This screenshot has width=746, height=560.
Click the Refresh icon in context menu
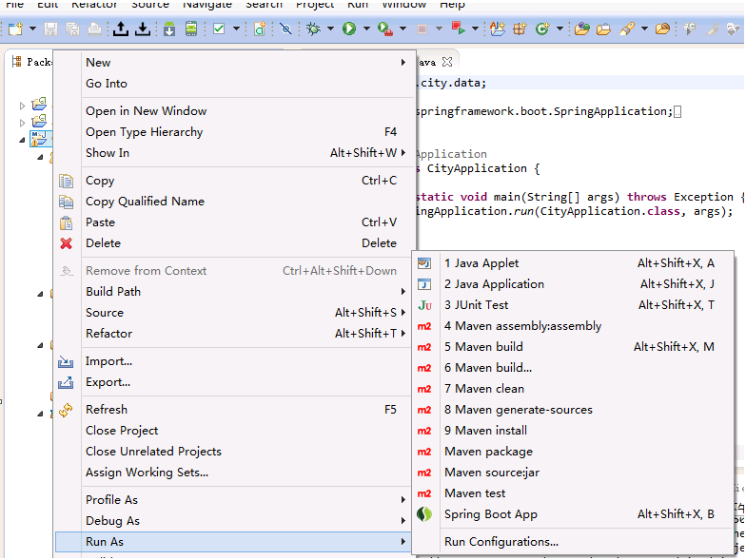[66, 410]
